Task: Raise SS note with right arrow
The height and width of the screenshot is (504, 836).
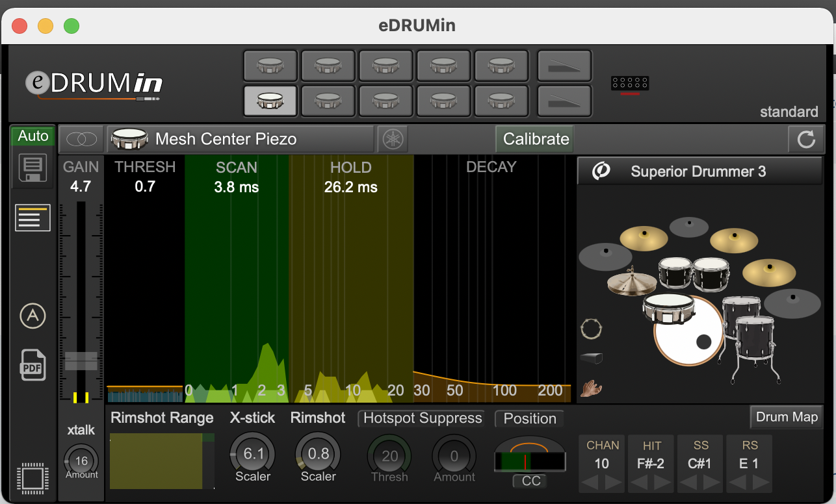Action: (711, 483)
